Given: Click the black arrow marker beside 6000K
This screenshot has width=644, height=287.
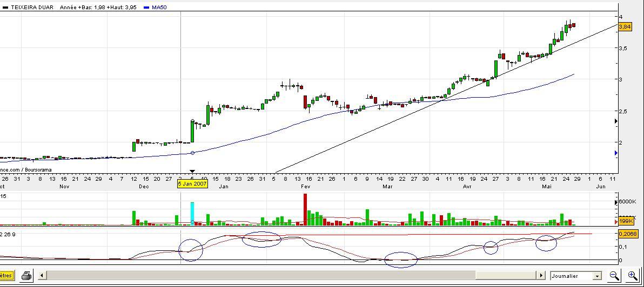Looking at the screenshot, I should 616,202.
